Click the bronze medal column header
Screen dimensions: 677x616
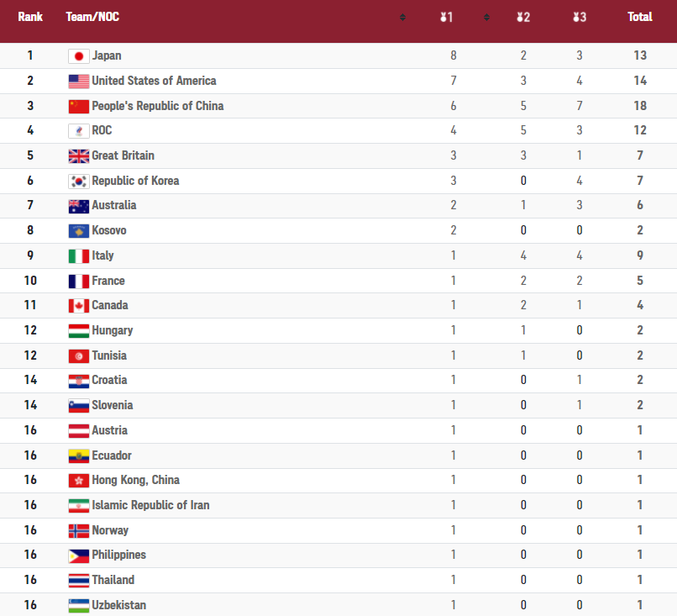coord(580,18)
